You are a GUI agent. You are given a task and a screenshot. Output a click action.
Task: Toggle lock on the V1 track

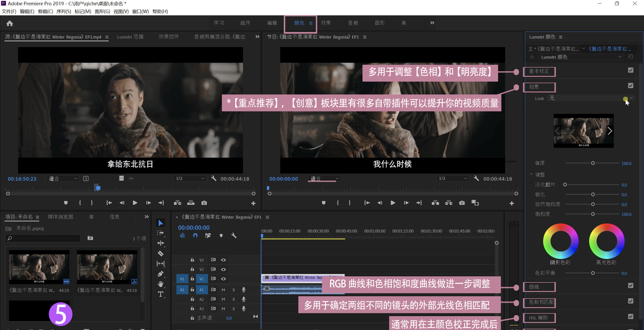tap(192, 279)
